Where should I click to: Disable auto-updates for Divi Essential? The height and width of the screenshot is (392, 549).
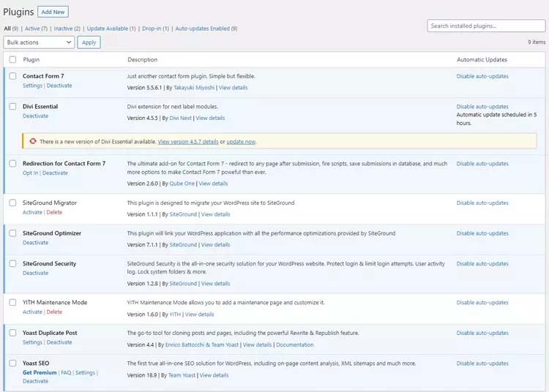pyautogui.click(x=482, y=107)
